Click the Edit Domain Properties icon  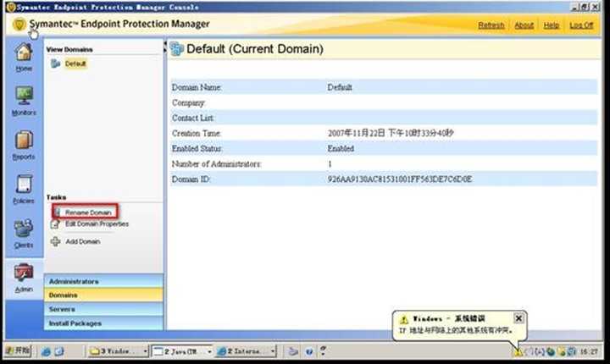coord(55,224)
